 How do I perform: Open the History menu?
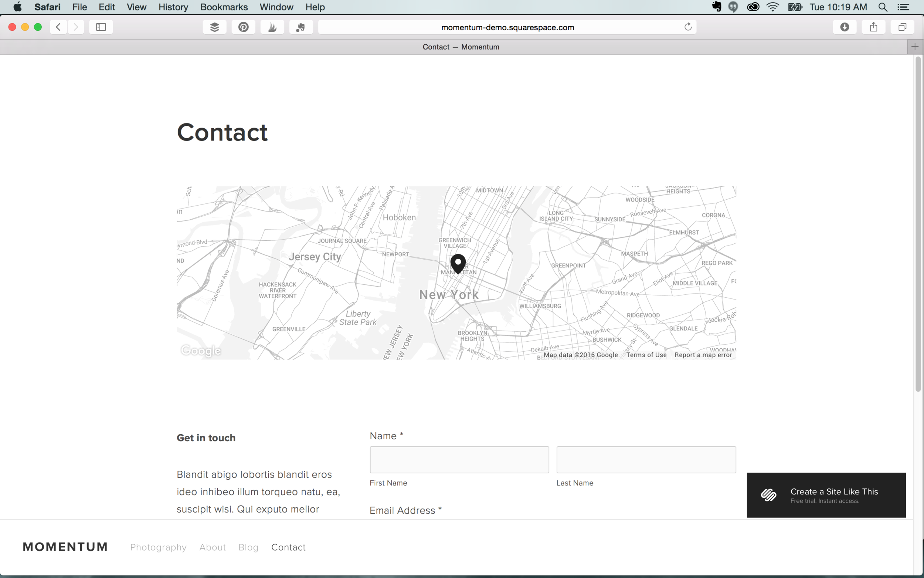(x=173, y=7)
